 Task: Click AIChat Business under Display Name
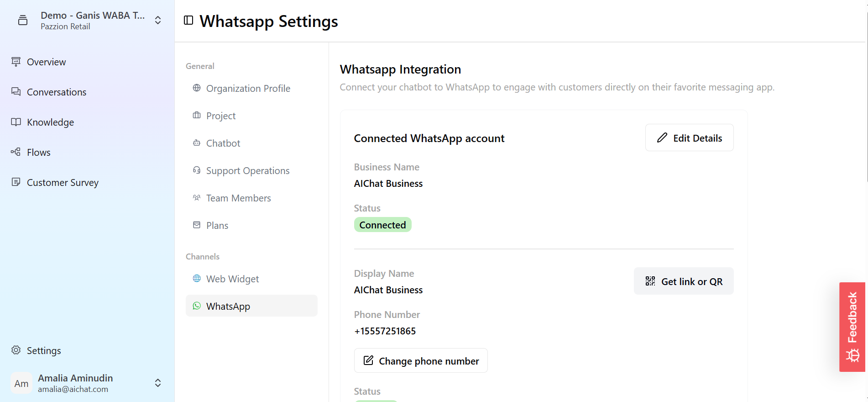pyautogui.click(x=388, y=290)
